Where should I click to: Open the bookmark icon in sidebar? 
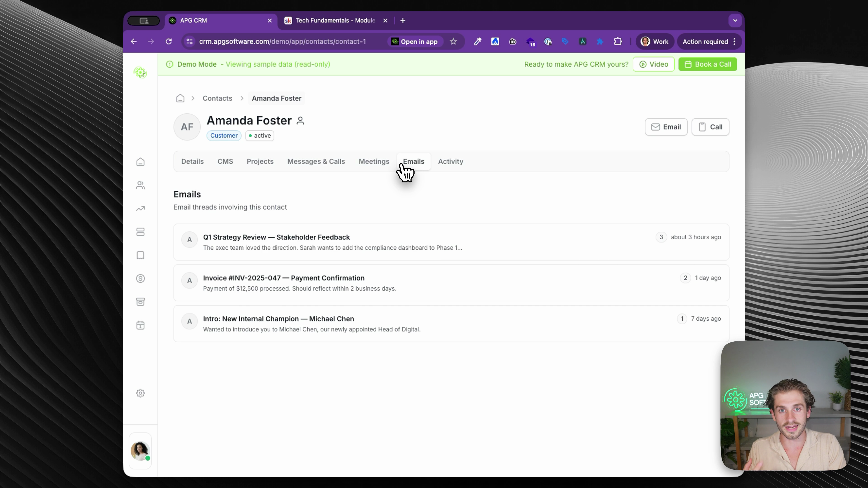[141, 255]
